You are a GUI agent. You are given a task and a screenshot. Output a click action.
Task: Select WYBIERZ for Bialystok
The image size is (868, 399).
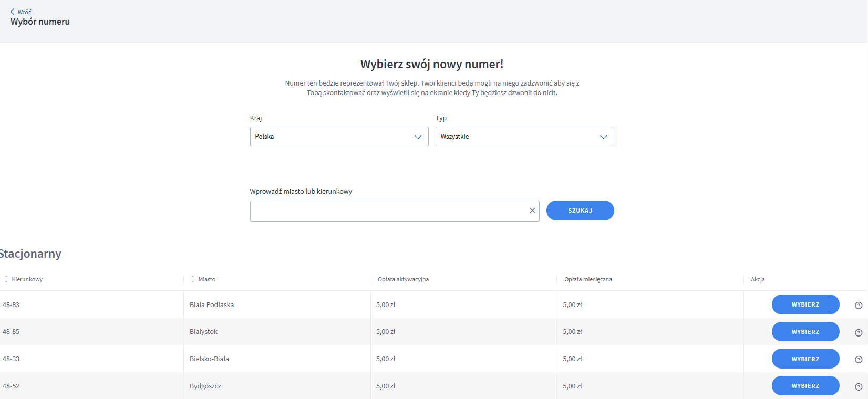(805, 332)
